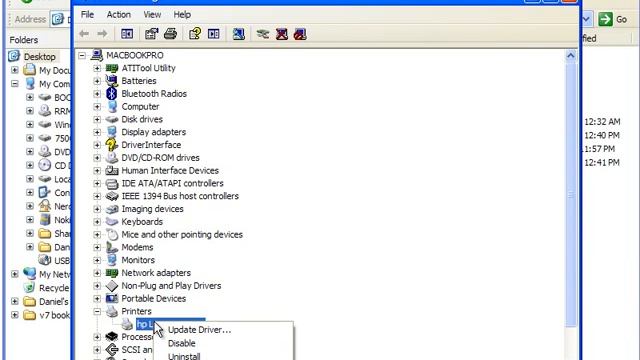Select the Modems tree item
This screenshot has width=640, height=360.
click(x=137, y=247)
